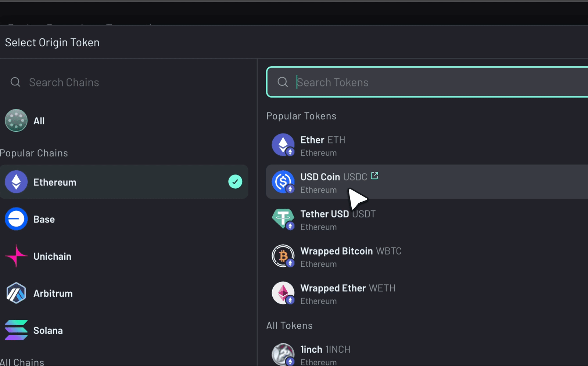Click the Ether token logo
The image size is (588, 366).
point(283,145)
